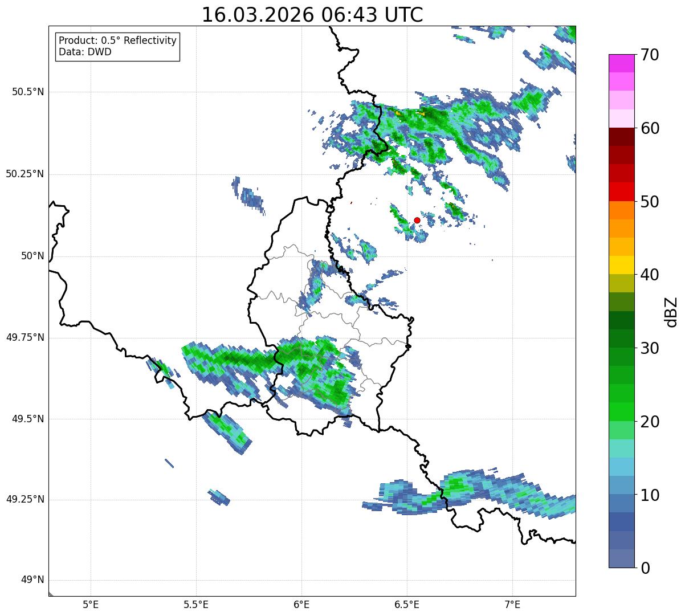Click the magenta top swatch of the colorbar

pos(622,63)
